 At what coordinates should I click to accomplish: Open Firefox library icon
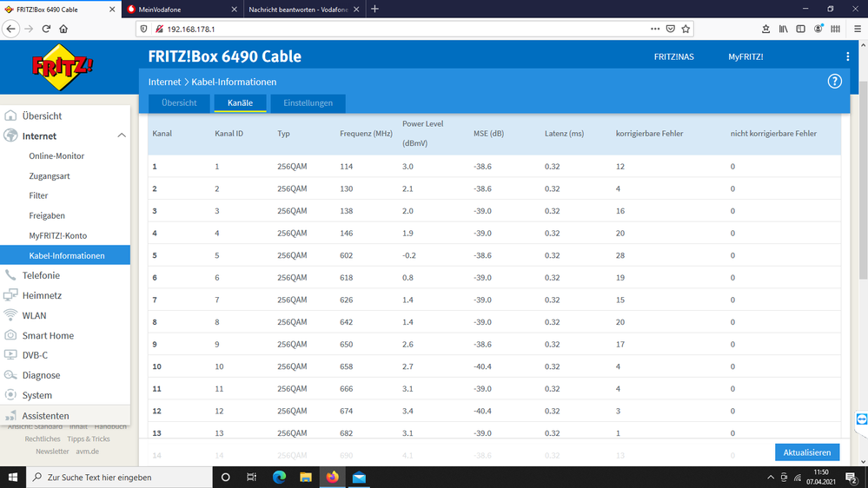784,29
